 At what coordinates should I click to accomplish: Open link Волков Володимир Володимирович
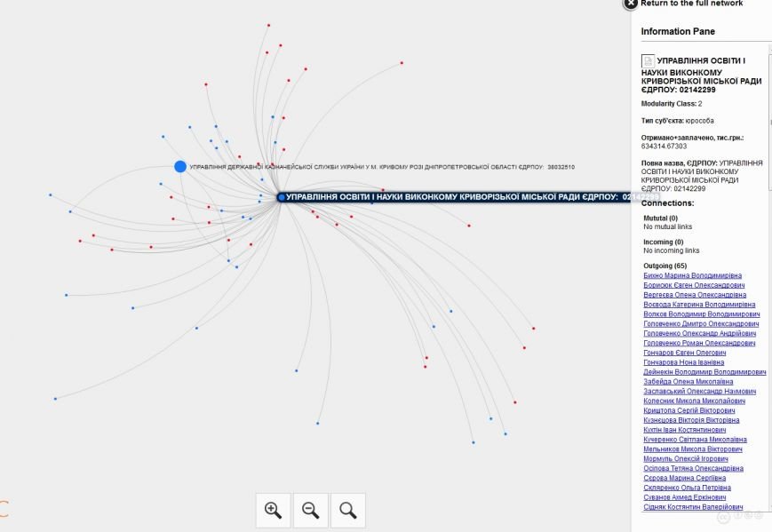[702, 314]
